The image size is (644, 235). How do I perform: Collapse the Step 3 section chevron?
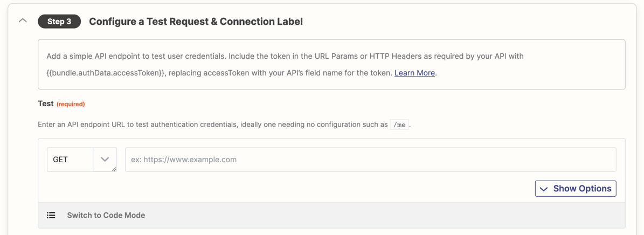(23, 20)
